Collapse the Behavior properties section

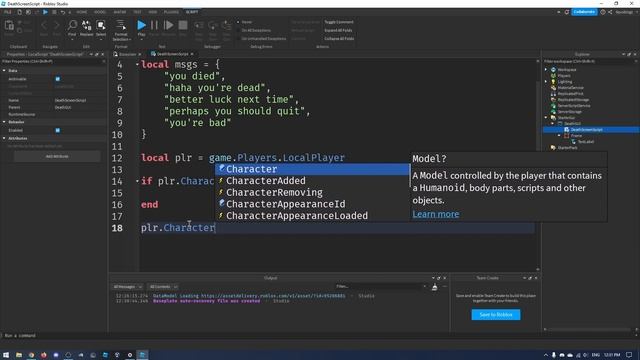click(4, 122)
